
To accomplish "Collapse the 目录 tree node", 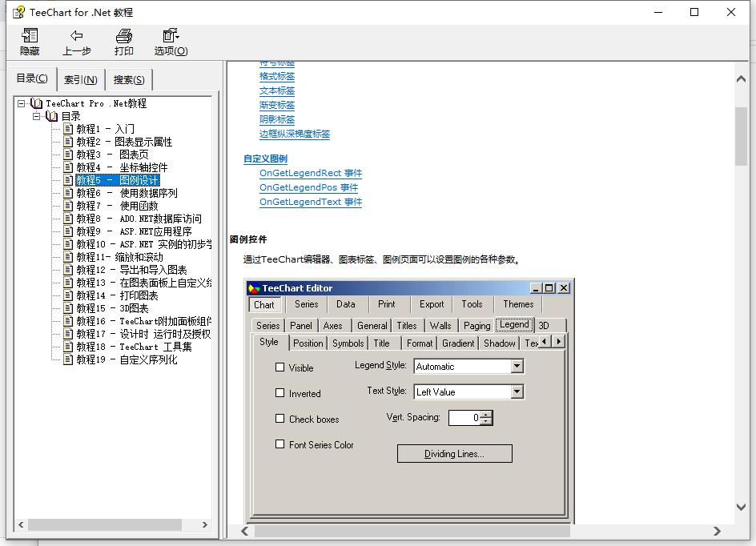I will pos(37,116).
